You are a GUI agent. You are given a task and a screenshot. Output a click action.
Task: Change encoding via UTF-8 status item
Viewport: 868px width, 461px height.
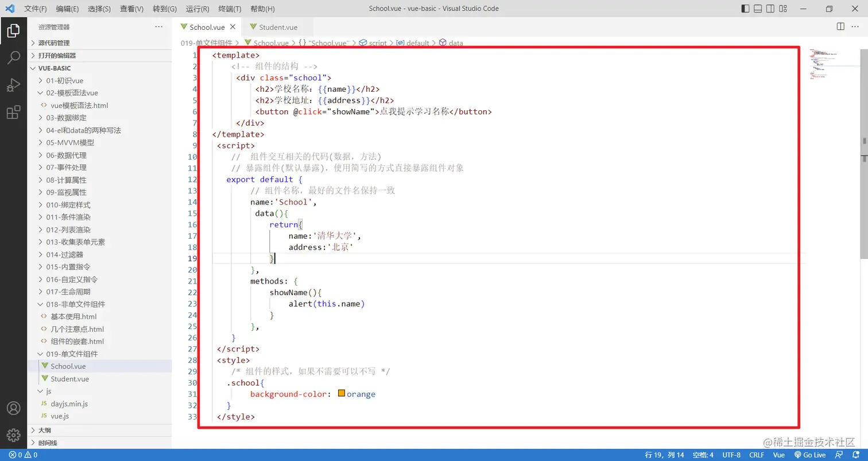731,455
